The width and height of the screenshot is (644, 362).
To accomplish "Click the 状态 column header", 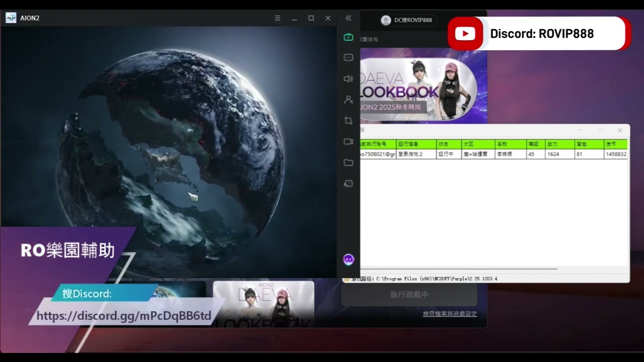I will [x=449, y=144].
